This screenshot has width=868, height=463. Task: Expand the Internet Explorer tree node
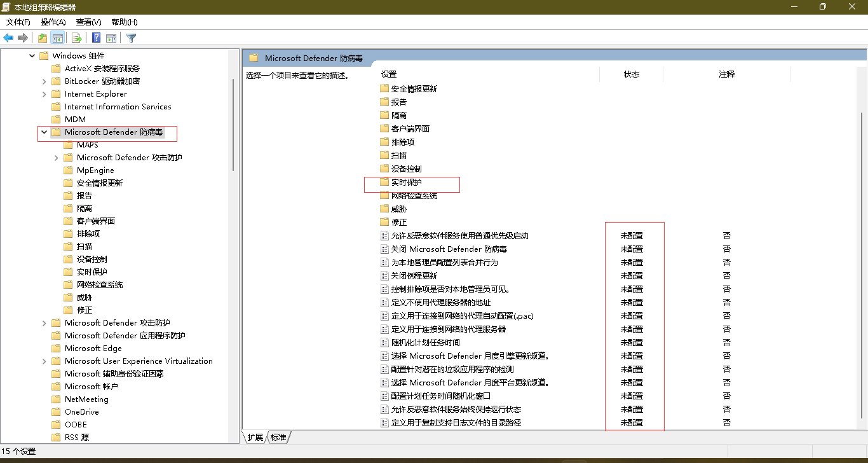(44, 94)
